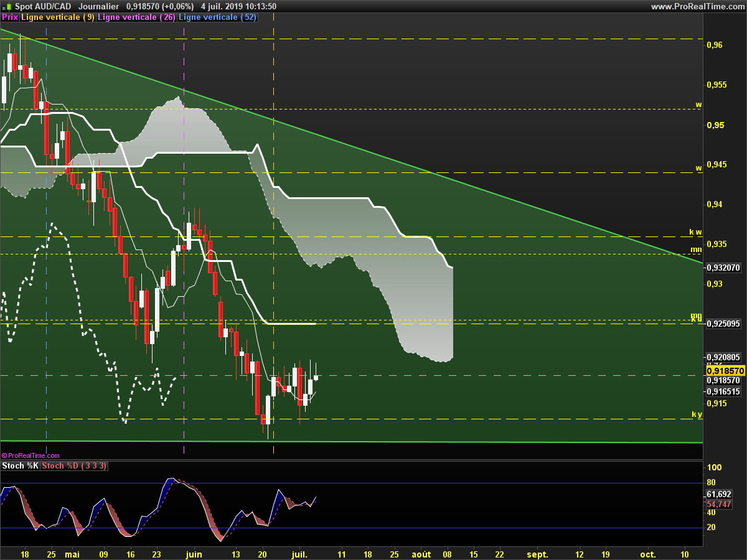Click the 0,96 price scale value

click(x=716, y=45)
